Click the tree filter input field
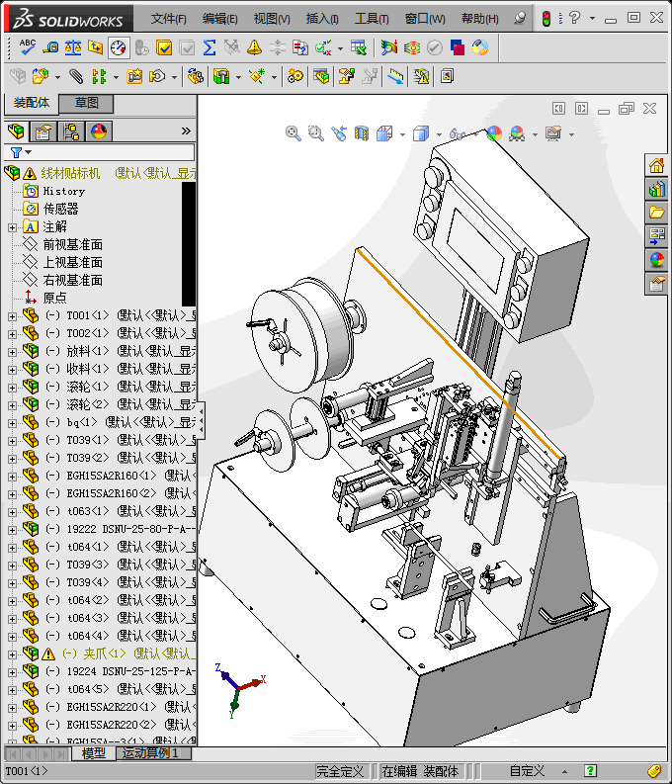The height and width of the screenshot is (784, 672). [x=100, y=152]
